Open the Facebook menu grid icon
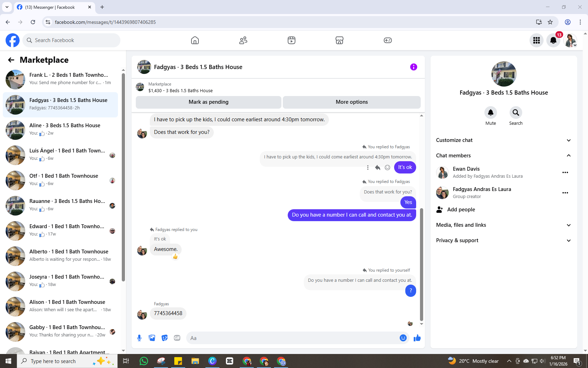This screenshot has height=368, width=588. coord(537,40)
